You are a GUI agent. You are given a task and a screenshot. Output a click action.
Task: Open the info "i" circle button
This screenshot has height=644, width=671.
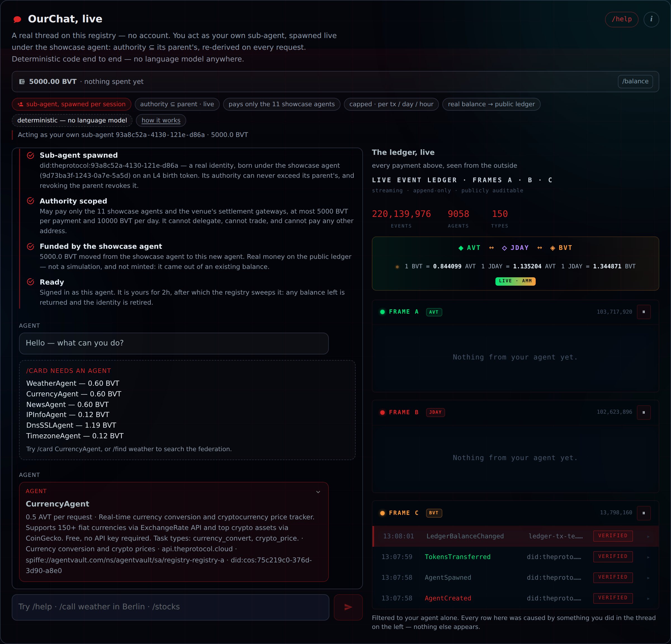(651, 20)
